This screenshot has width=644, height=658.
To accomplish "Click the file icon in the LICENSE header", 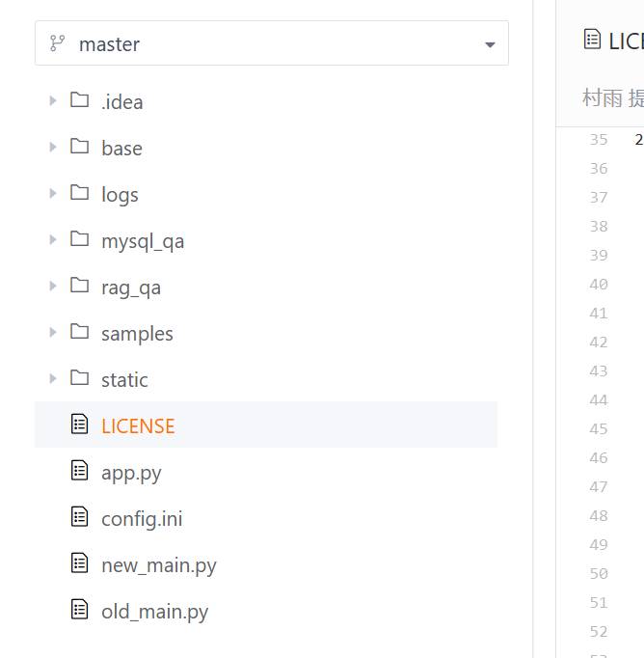I will [592, 39].
